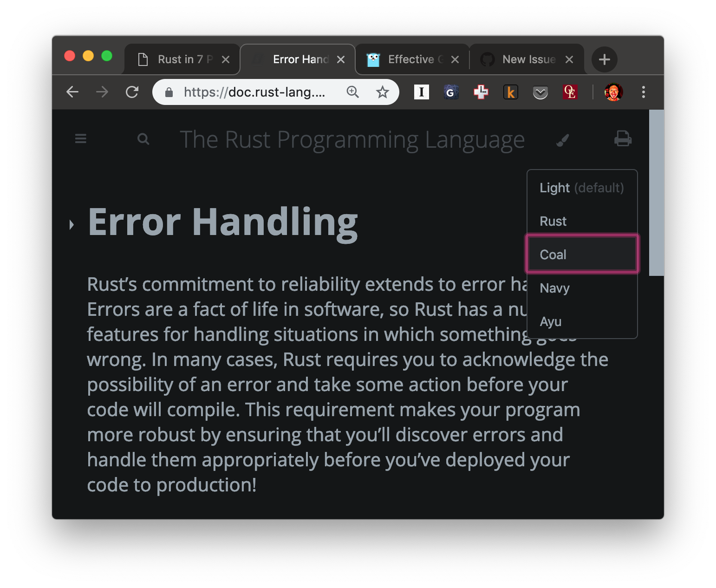The height and width of the screenshot is (588, 716).
Task: Toggle the sidebar hamburger menu icon
Action: pos(81,138)
